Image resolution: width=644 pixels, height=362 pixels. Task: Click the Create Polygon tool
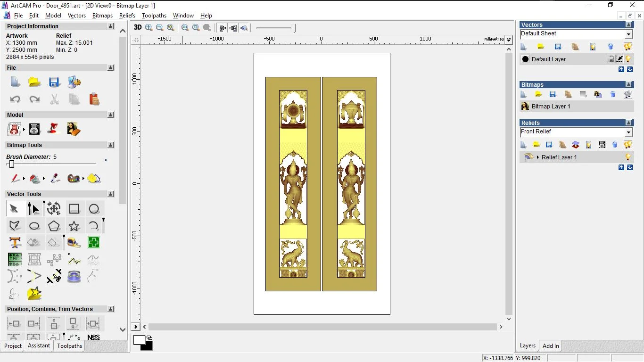click(54, 226)
